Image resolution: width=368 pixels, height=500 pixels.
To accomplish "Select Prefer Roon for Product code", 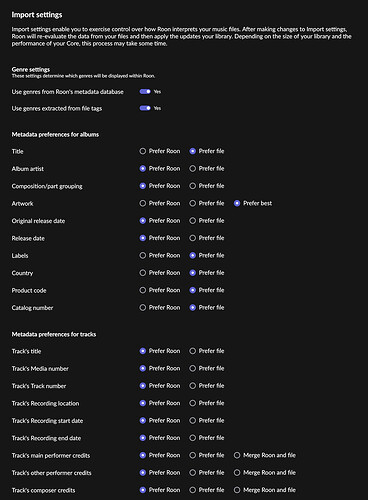I will [143, 290].
